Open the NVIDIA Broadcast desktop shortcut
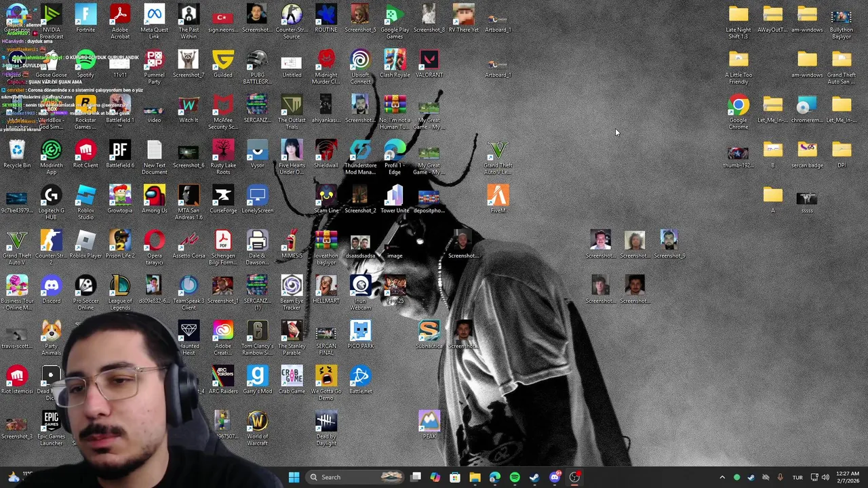Viewport: 868px width, 488px height. 52,20
